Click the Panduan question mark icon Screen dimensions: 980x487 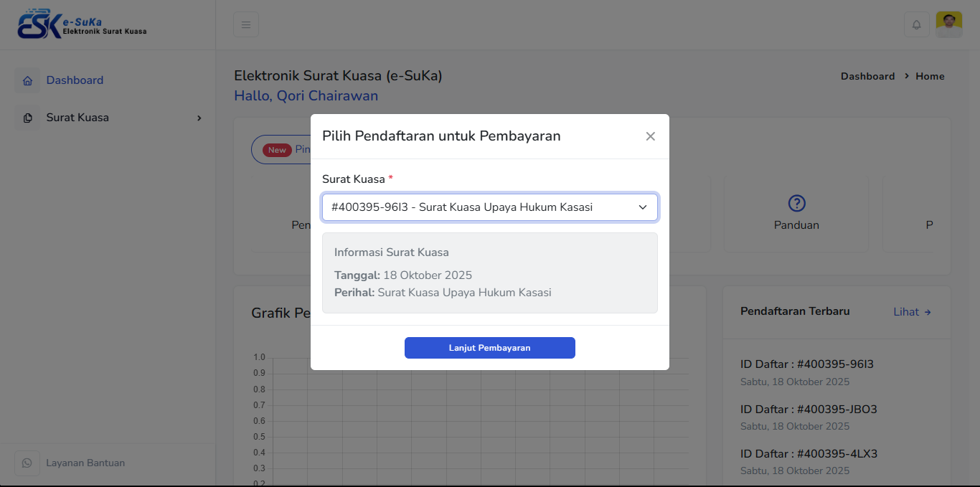[796, 204]
